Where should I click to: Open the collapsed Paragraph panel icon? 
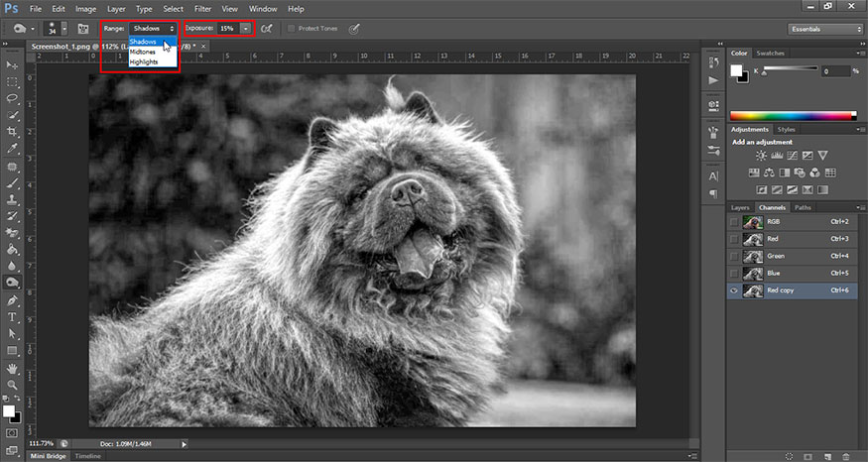coord(713,193)
